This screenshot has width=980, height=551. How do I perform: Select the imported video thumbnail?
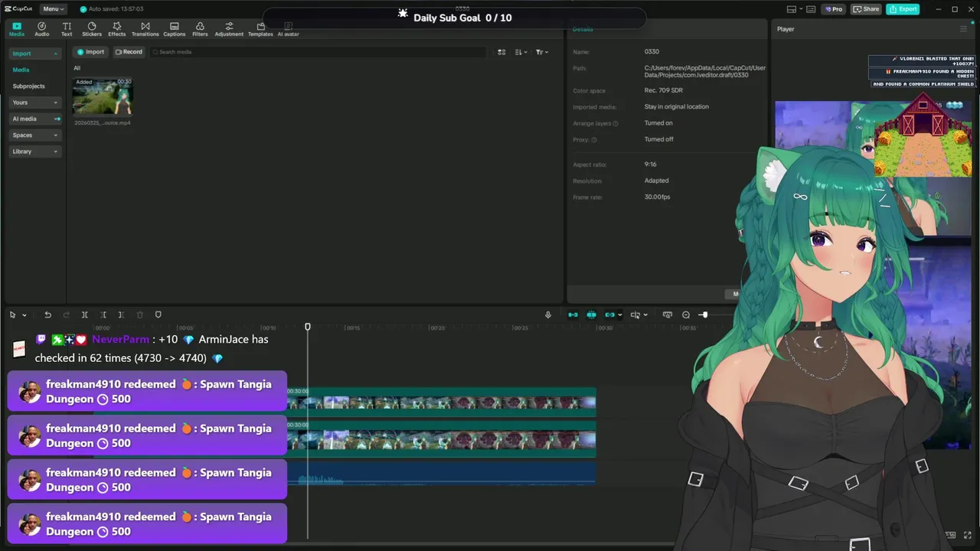(x=103, y=96)
